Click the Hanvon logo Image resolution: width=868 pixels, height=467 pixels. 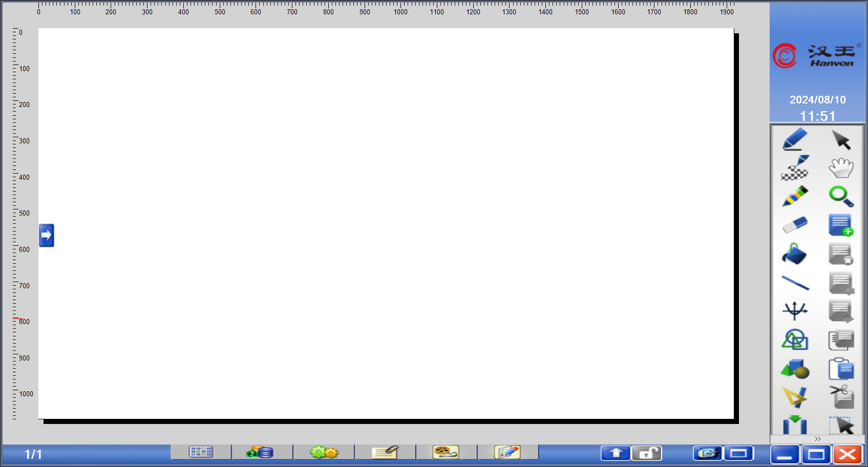point(817,55)
